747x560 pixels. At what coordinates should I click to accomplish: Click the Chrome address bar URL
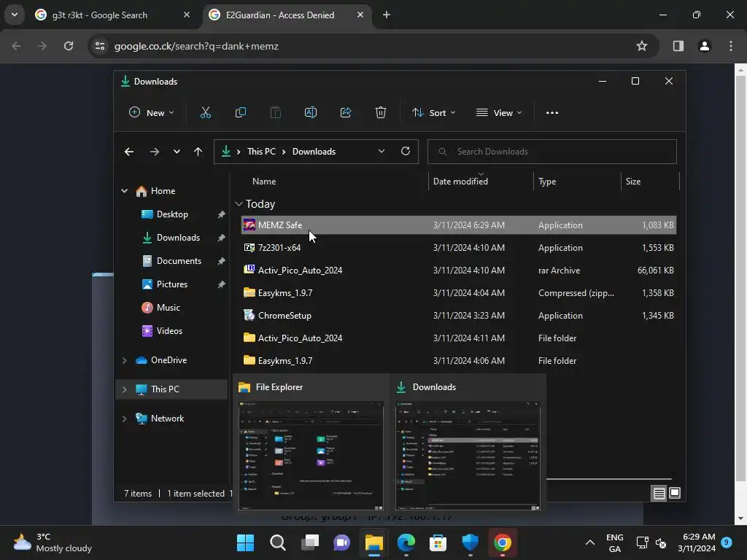coord(196,46)
